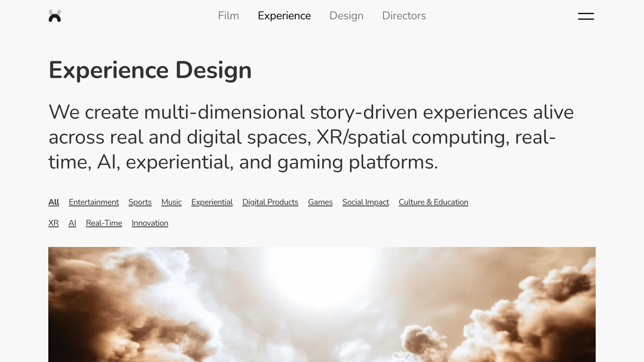The width and height of the screenshot is (644, 362).
Task: Click the site logo icon
Action: click(55, 16)
